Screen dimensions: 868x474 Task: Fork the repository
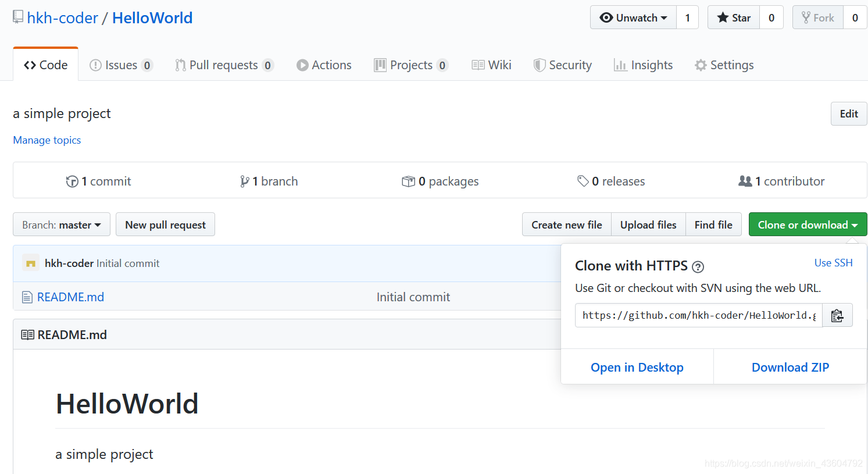[817, 17]
